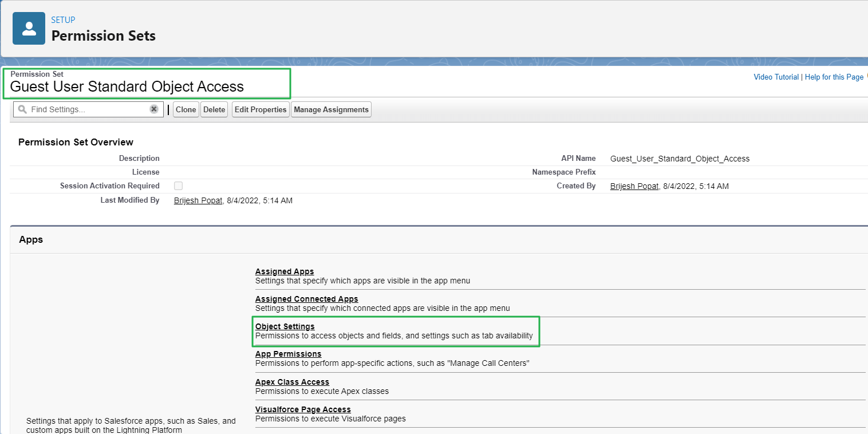This screenshot has height=434, width=868.
Task: Clear the Find Settings search with the X icon
Action: coord(153,109)
